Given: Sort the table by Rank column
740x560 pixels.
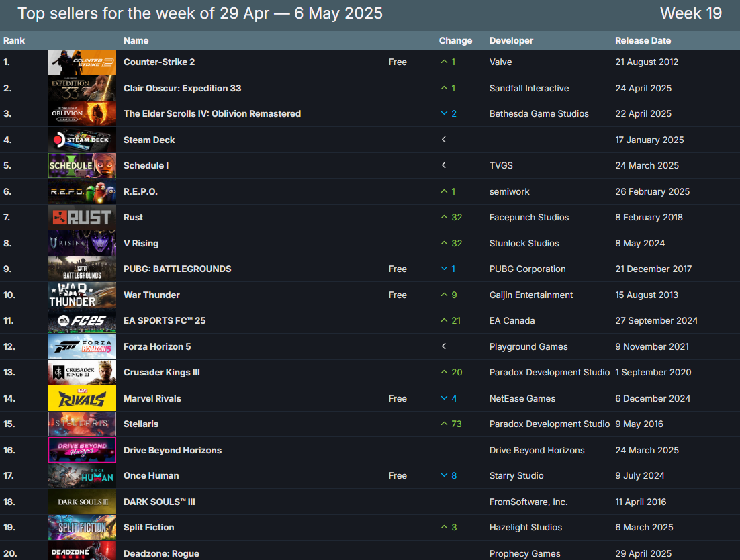Looking at the screenshot, I should (14, 41).
